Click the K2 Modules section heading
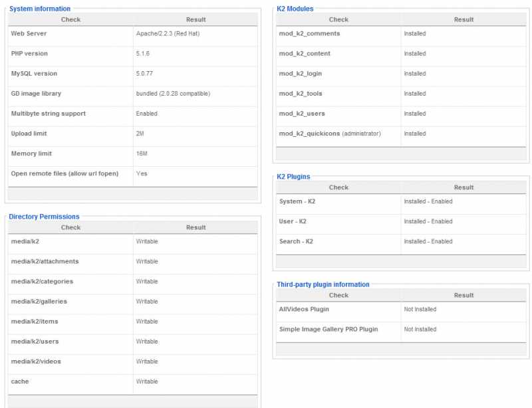This screenshot has width=532, height=408. 295,9
